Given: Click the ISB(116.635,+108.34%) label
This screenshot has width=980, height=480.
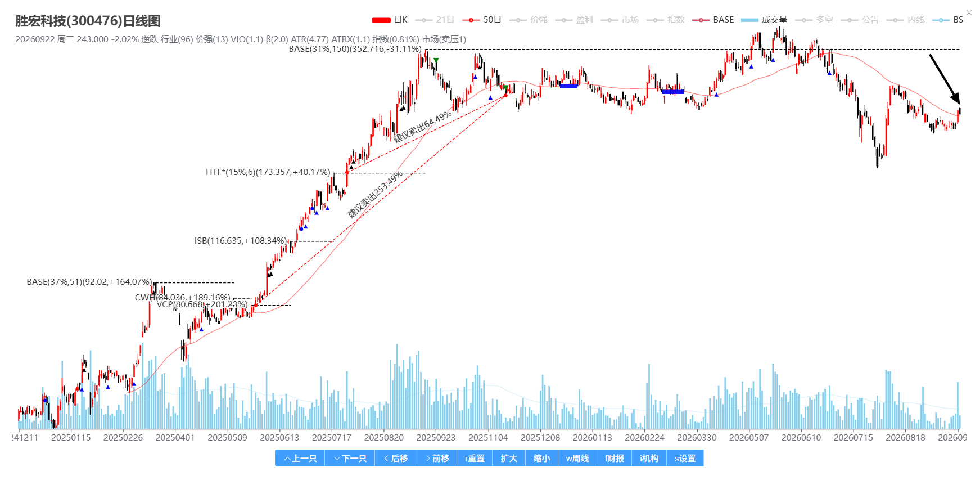Looking at the screenshot, I should pos(240,241).
